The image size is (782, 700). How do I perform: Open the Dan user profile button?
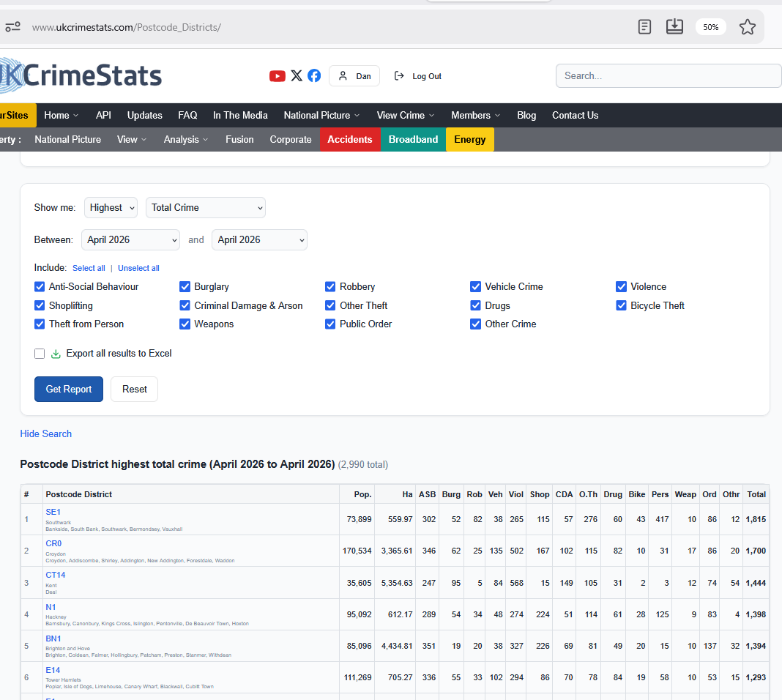pos(354,75)
